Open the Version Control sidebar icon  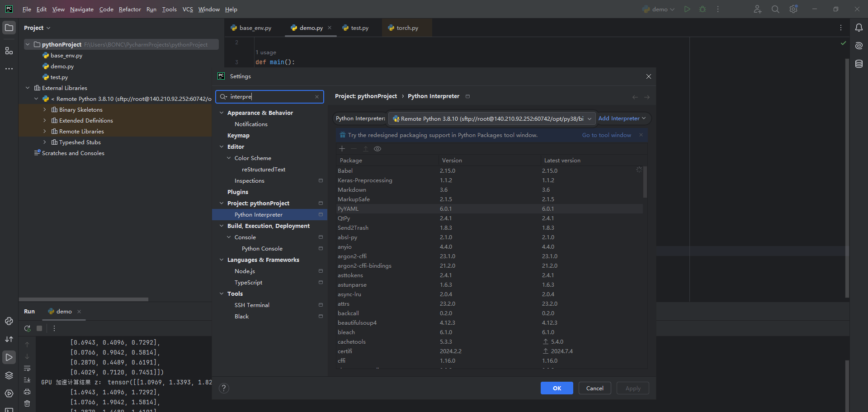point(9,339)
